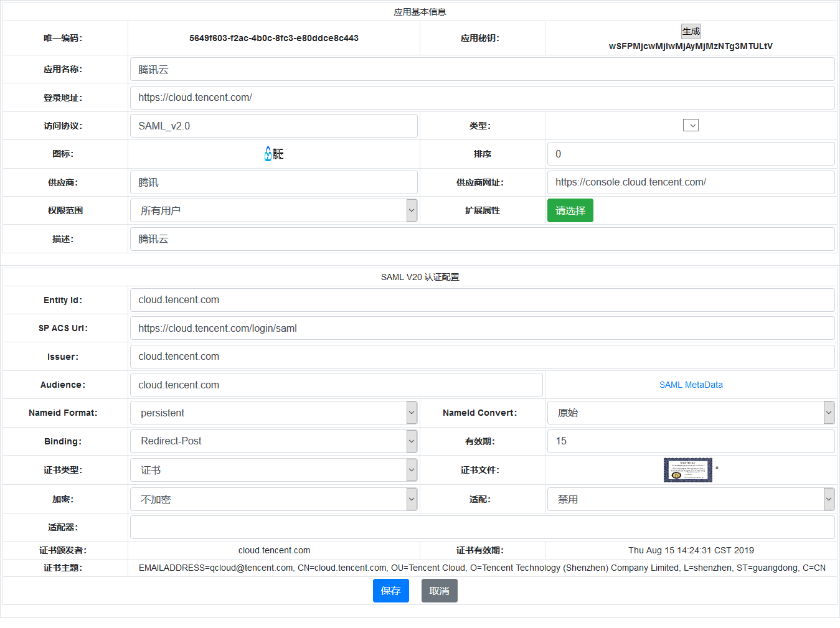Click the 有效期 field containing 15
The image size is (840, 628).
coord(690,441)
